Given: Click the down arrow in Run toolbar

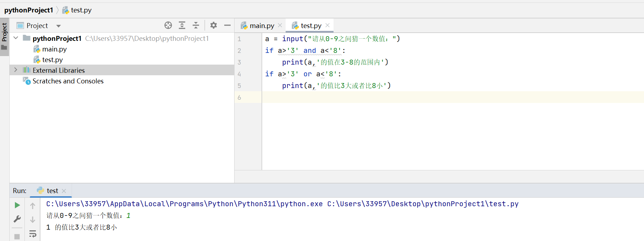Looking at the screenshot, I should (33, 220).
